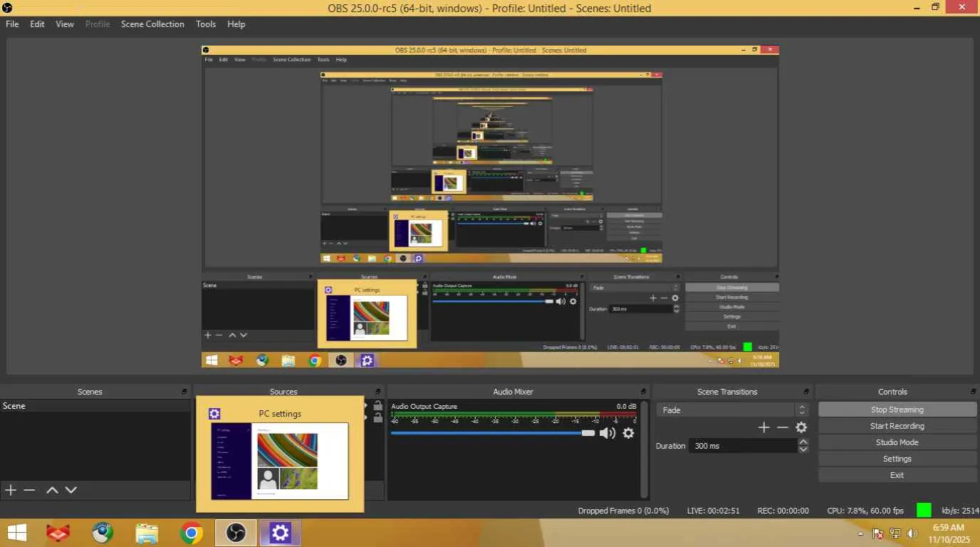
Task: Open transition properties with the gear icon
Action: pyautogui.click(x=801, y=427)
